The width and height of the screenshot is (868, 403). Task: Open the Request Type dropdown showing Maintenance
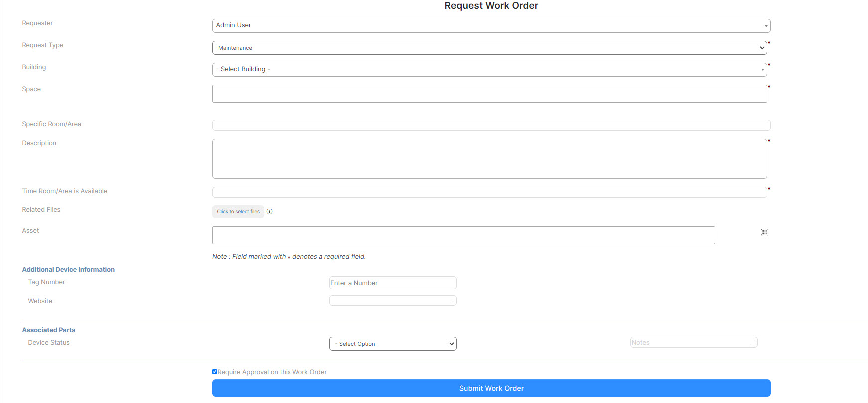(490, 48)
